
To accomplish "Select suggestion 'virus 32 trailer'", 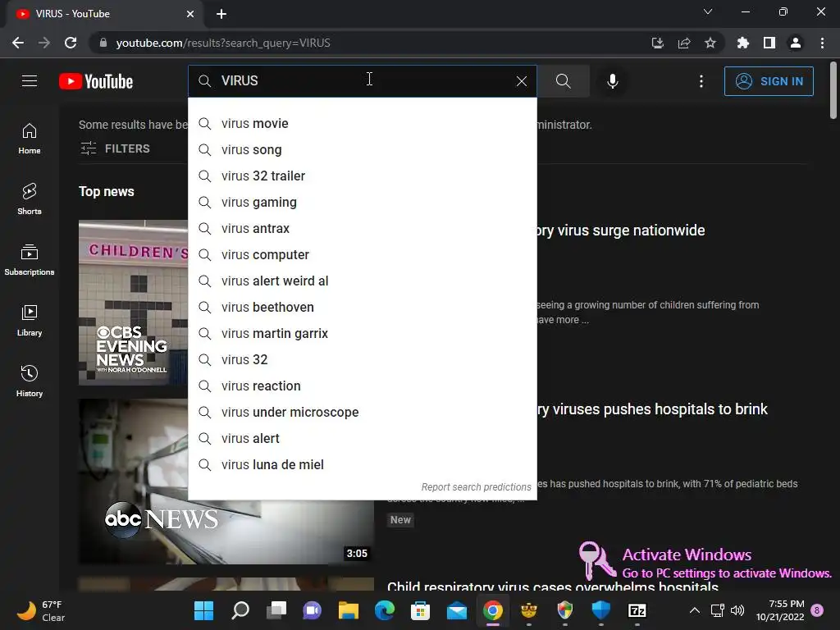I will pyautogui.click(x=362, y=176).
